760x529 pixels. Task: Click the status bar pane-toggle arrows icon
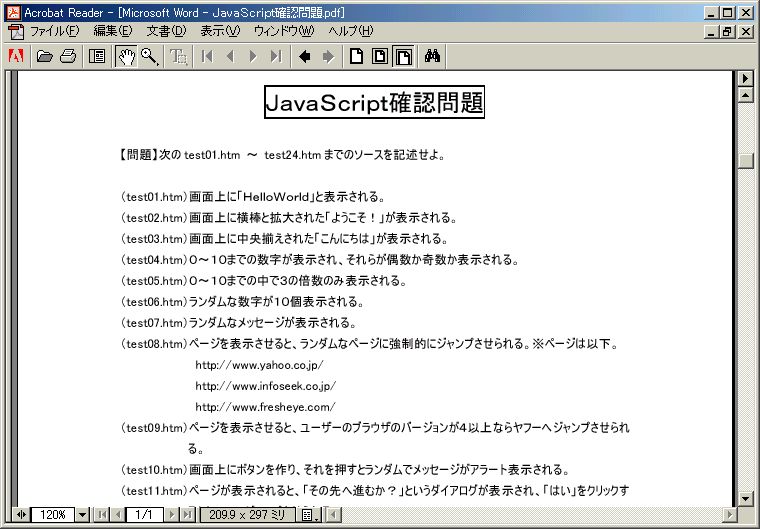[x=21, y=514]
